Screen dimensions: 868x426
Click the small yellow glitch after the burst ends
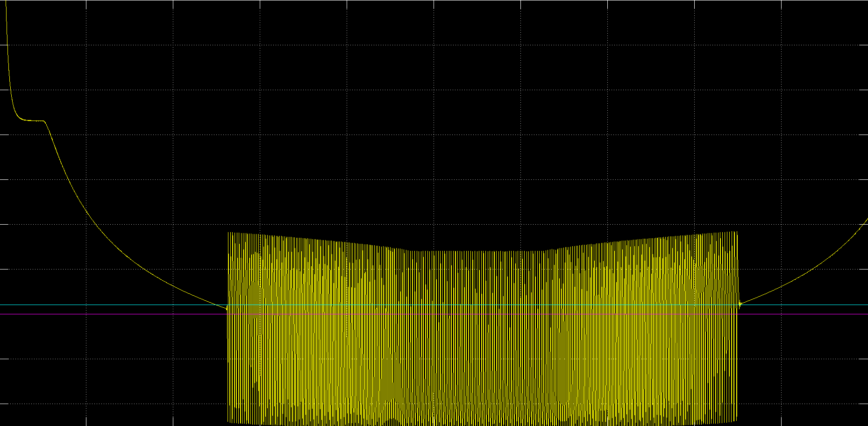740,305
